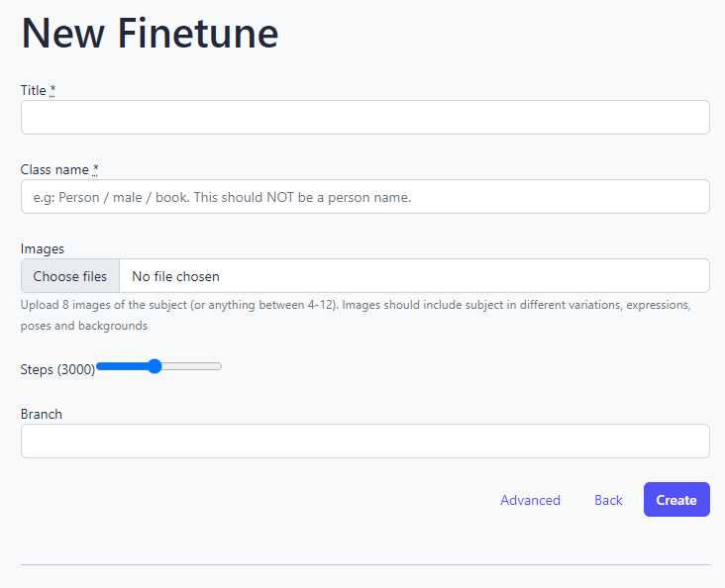The height and width of the screenshot is (588, 725).
Task: Click the Title input field
Action: [364, 118]
